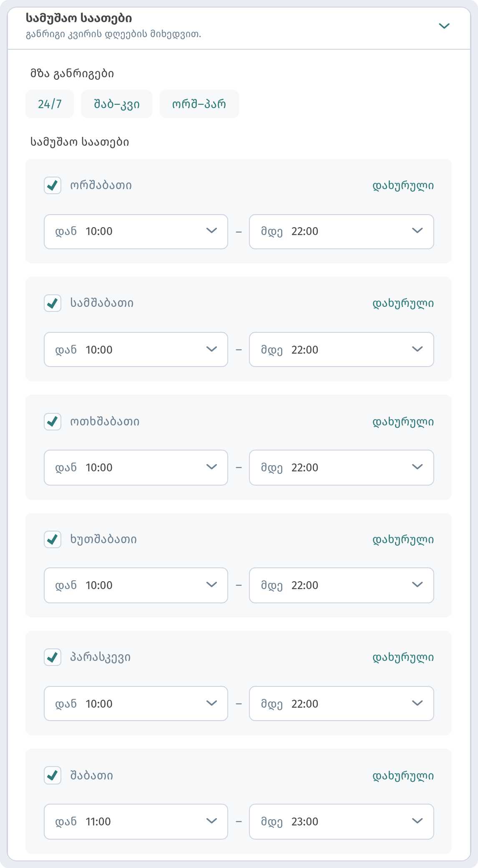Uncheck the ორშაბათი checkbox
Screen dimensions: 478x868
[53, 185]
